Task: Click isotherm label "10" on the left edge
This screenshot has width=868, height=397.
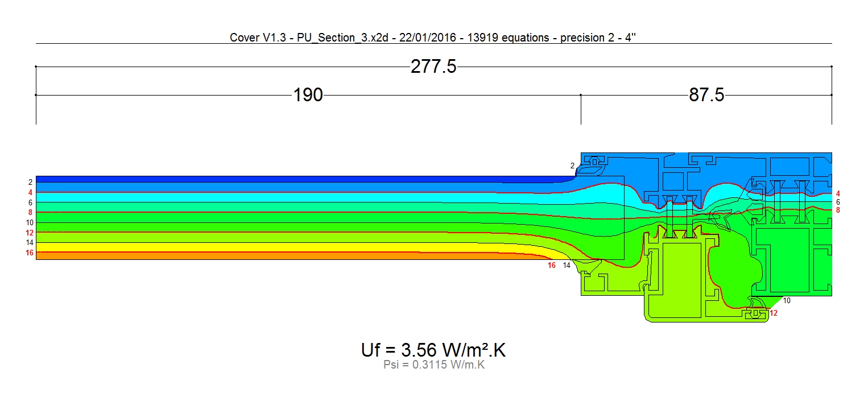Action: (x=30, y=222)
